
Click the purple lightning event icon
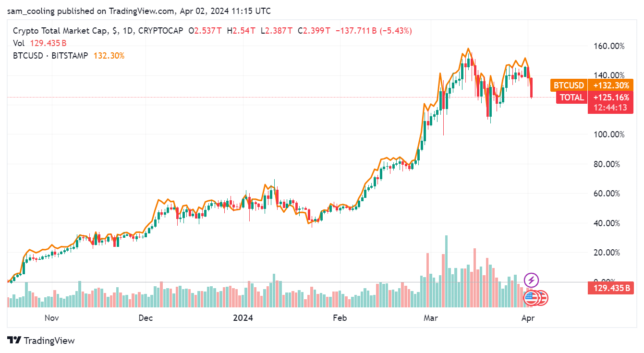pyautogui.click(x=531, y=280)
